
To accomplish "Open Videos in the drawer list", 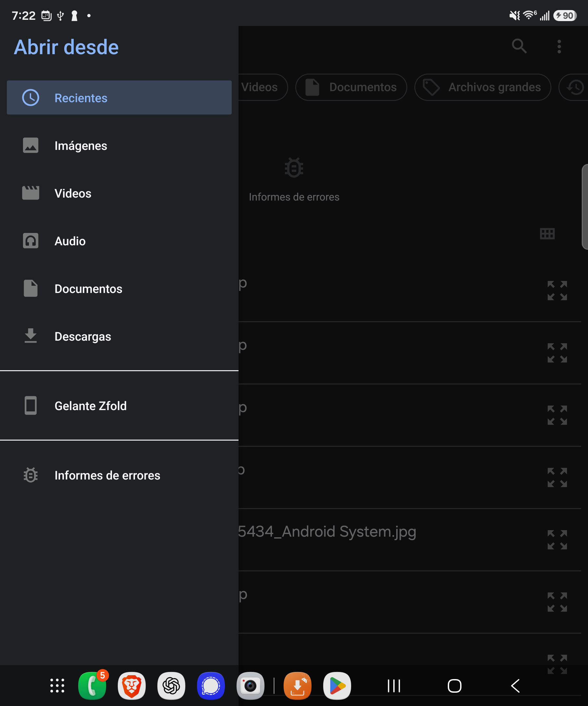I will tap(119, 193).
